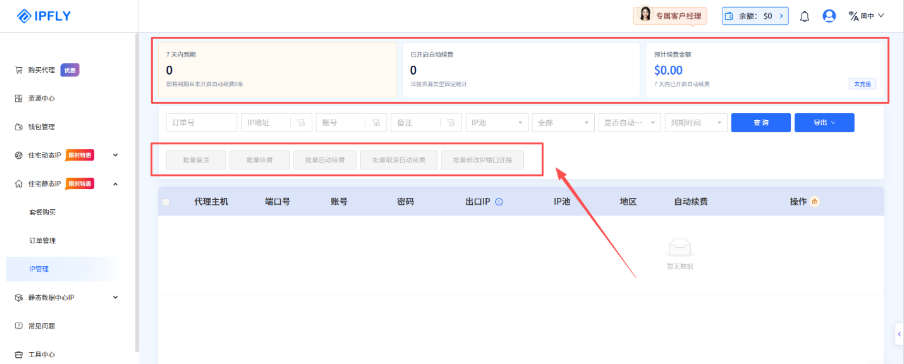This screenshot has height=364, width=904.
Task: Click the IPFLY logo
Action: tap(43, 16)
